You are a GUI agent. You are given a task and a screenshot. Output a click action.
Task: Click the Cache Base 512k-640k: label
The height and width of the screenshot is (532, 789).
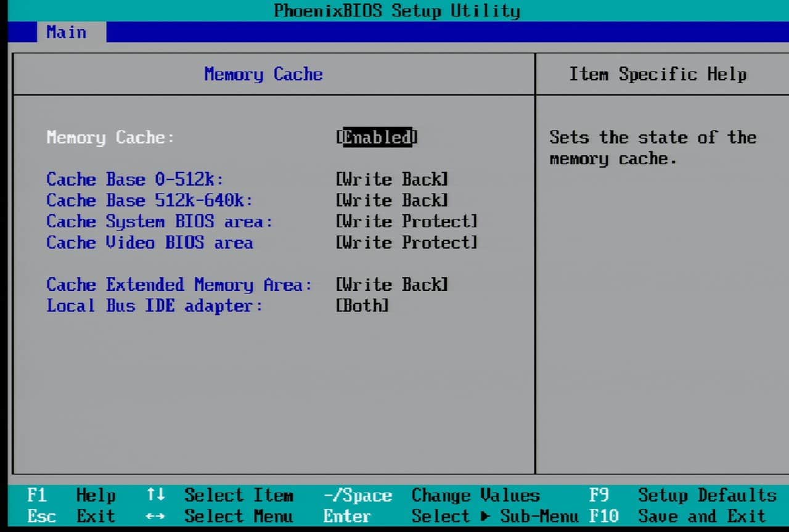(x=150, y=200)
